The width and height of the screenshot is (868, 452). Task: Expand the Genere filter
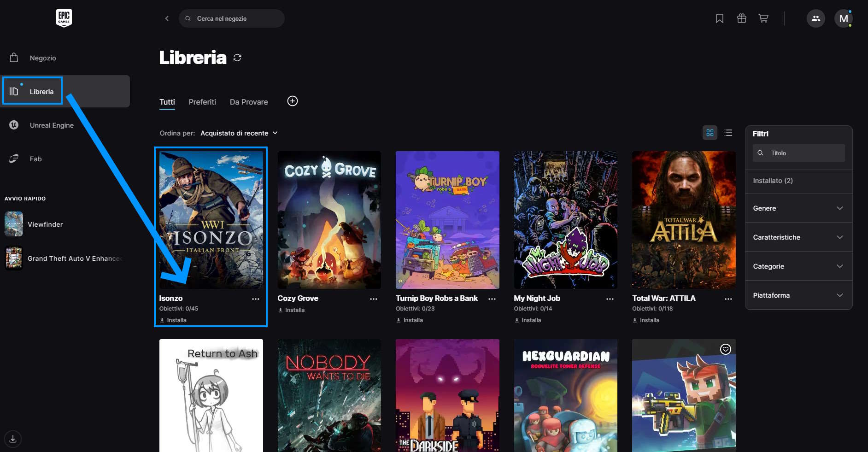click(x=798, y=208)
